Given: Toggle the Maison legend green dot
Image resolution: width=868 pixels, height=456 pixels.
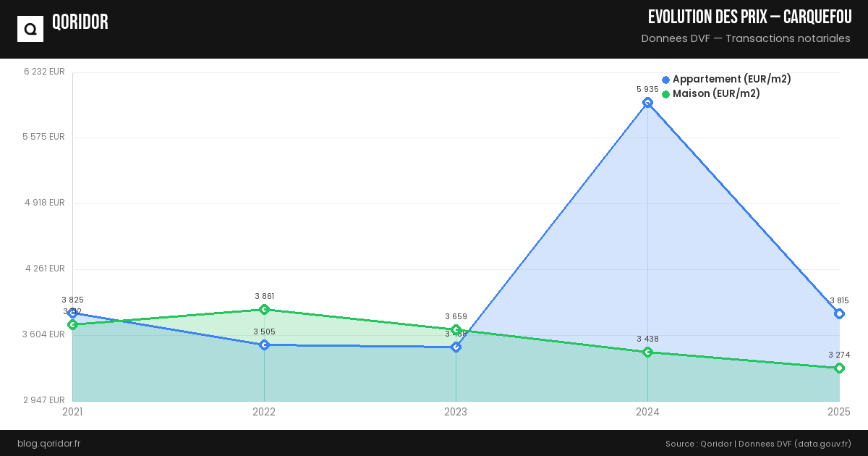Looking at the screenshot, I should (665, 94).
